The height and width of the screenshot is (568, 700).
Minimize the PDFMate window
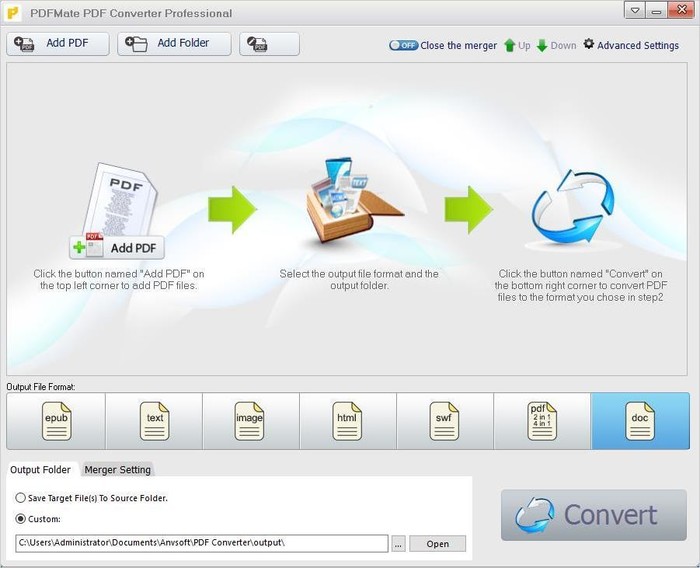click(656, 11)
